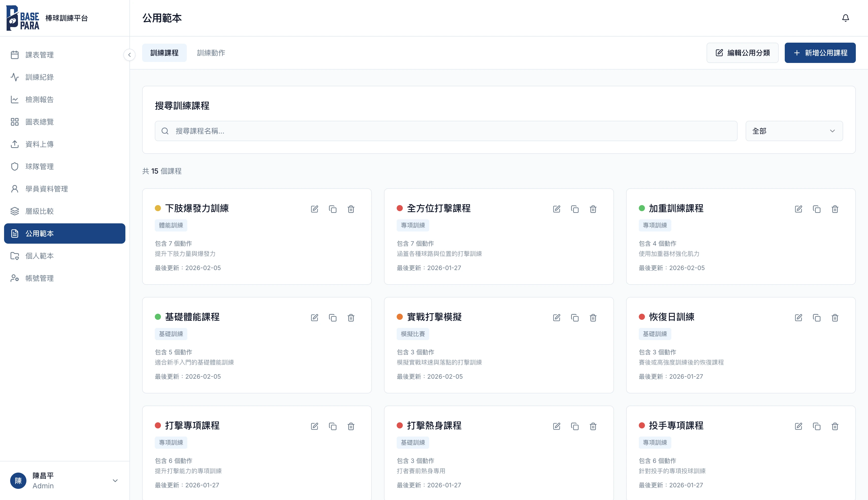Open the 恢復日訓練 course title
Image resolution: width=868 pixels, height=500 pixels.
pos(672,316)
